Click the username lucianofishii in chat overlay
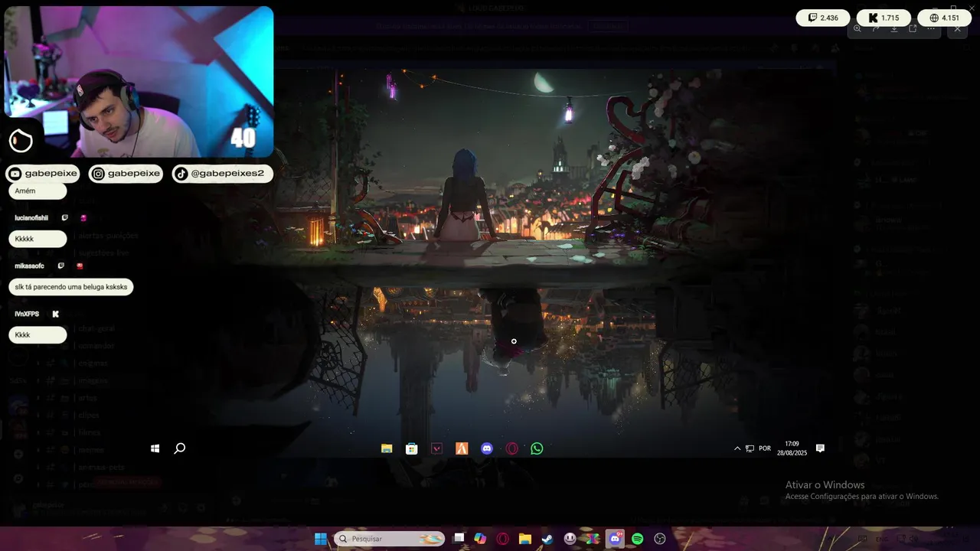980x551 pixels. tap(31, 218)
